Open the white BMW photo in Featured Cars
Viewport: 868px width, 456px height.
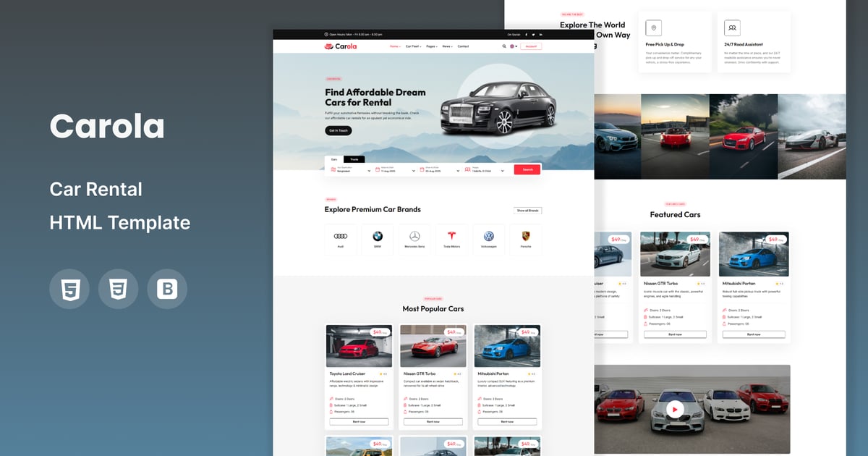pyautogui.click(x=675, y=254)
